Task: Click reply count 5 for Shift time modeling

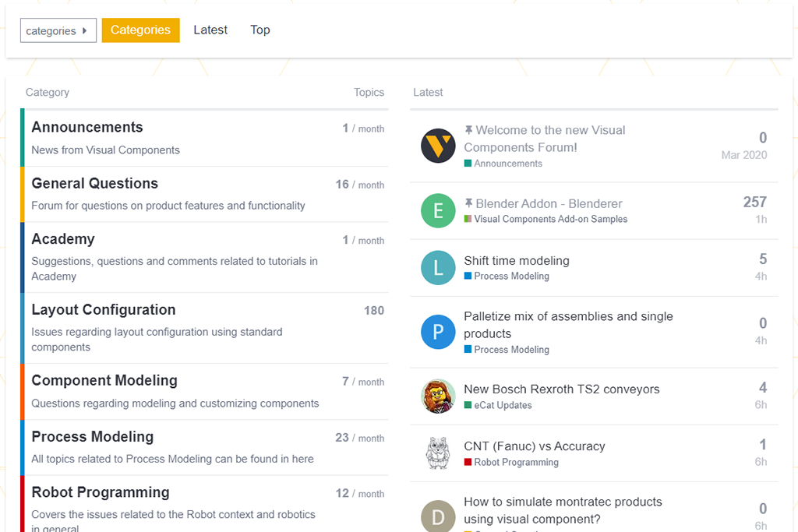Action: pyautogui.click(x=763, y=259)
